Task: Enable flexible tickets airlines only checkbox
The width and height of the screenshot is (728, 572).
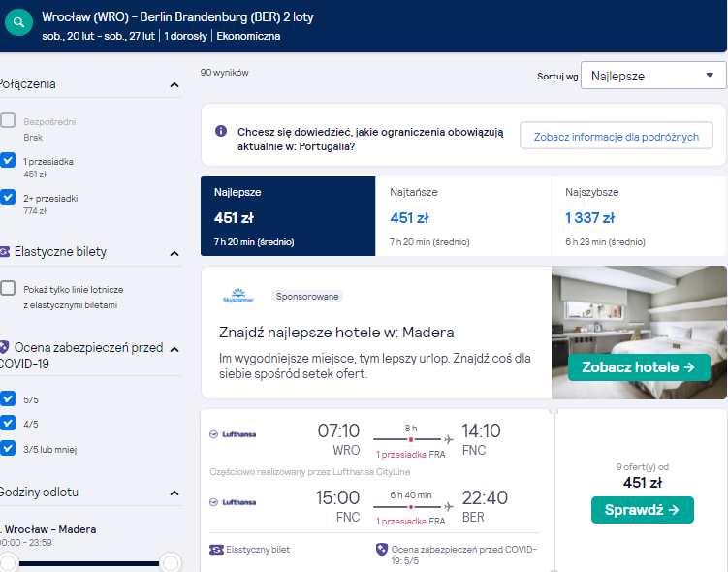Action: tap(8, 288)
